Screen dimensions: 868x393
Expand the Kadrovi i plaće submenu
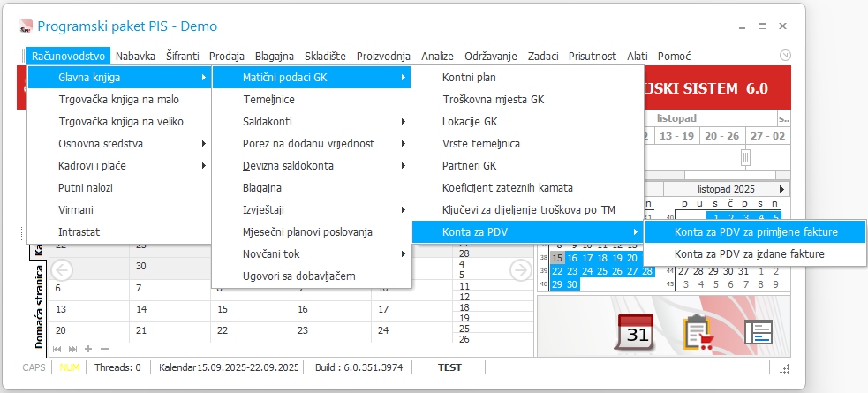[x=119, y=165]
